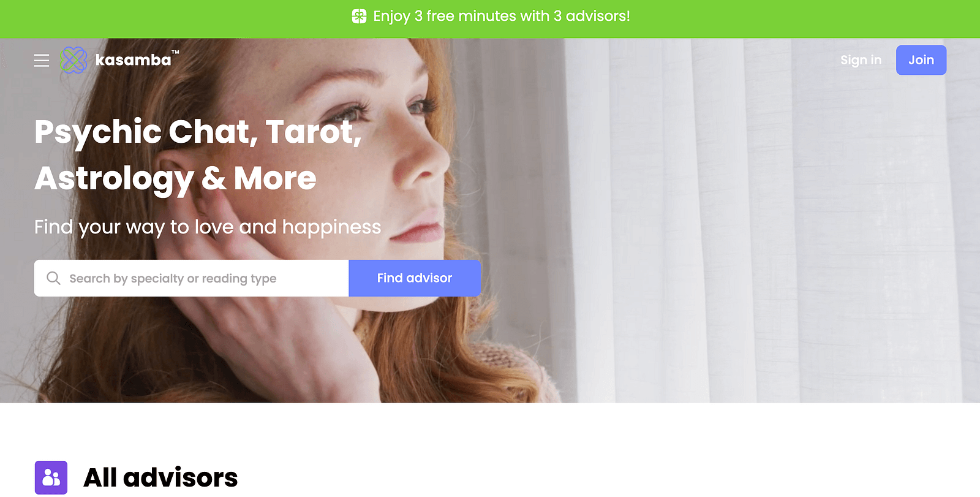Click the Astrology & More headline line
The width and height of the screenshot is (980, 497).
pyautogui.click(x=175, y=179)
